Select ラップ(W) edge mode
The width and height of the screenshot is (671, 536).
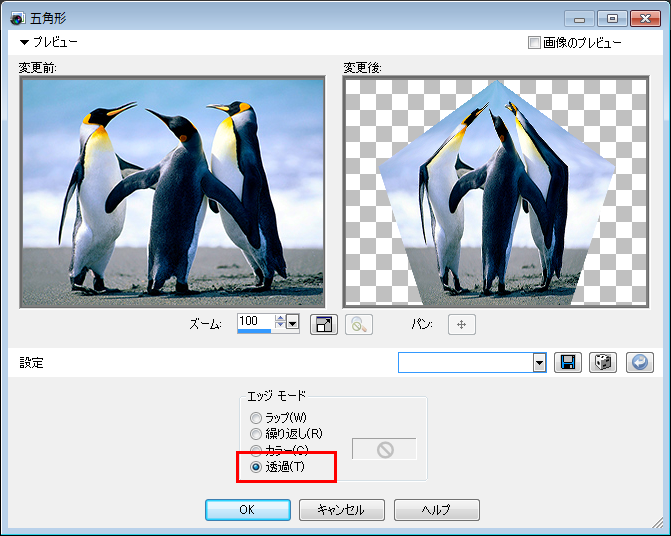click(255, 418)
